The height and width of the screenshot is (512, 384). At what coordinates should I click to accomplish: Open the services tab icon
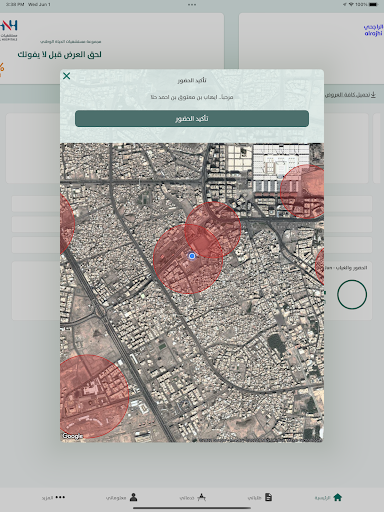pyautogui.click(x=201, y=498)
